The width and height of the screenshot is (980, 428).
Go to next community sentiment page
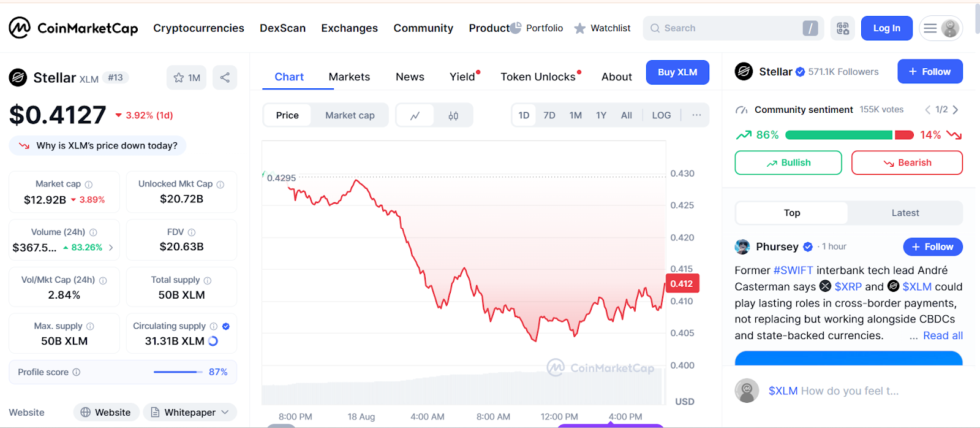[956, 110]
